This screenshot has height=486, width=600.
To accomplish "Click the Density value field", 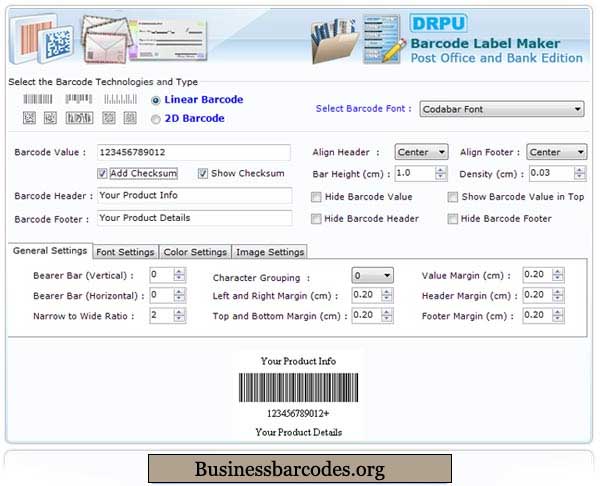I will 552,173.
